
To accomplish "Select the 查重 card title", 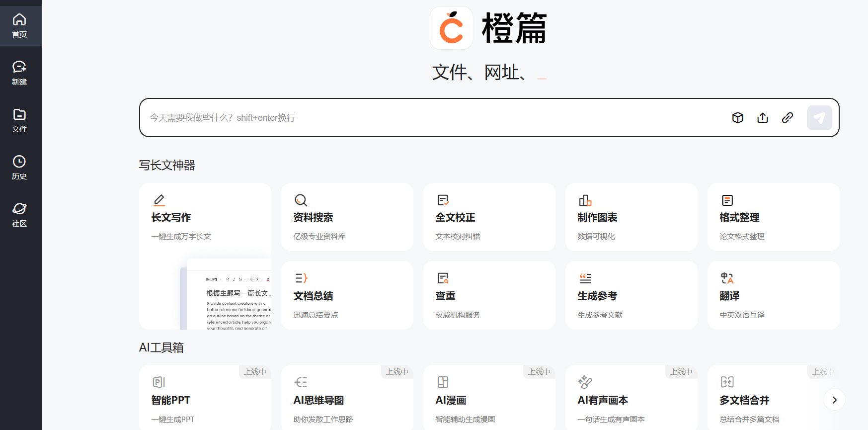I will pyautogui.click(x=445, y=296).
